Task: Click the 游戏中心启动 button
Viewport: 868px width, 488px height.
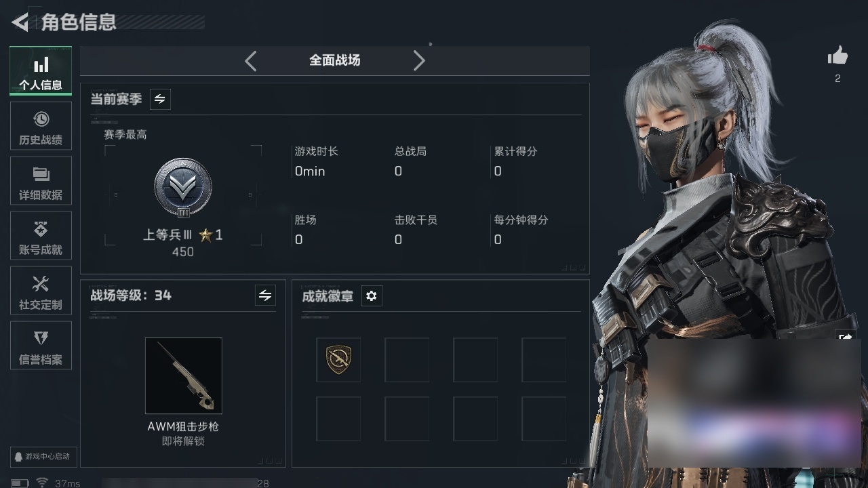Action: coord(41,457)
